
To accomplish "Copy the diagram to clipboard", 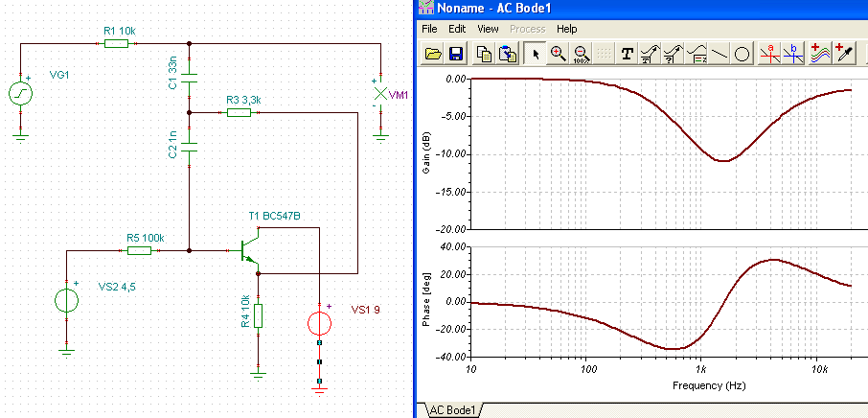I will (x=485, y=53).
